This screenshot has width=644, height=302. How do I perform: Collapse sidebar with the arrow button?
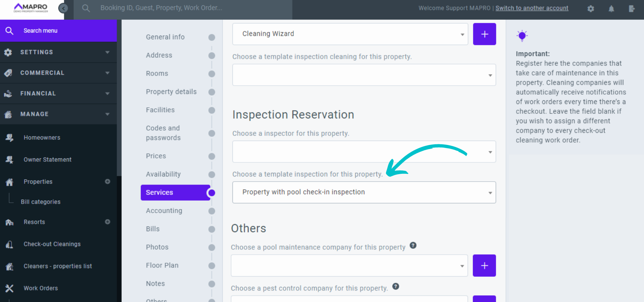pos(63,8)
